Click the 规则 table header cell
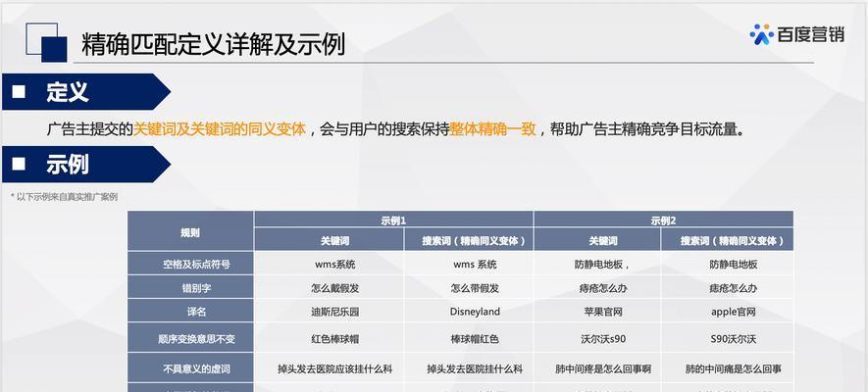 190,233
